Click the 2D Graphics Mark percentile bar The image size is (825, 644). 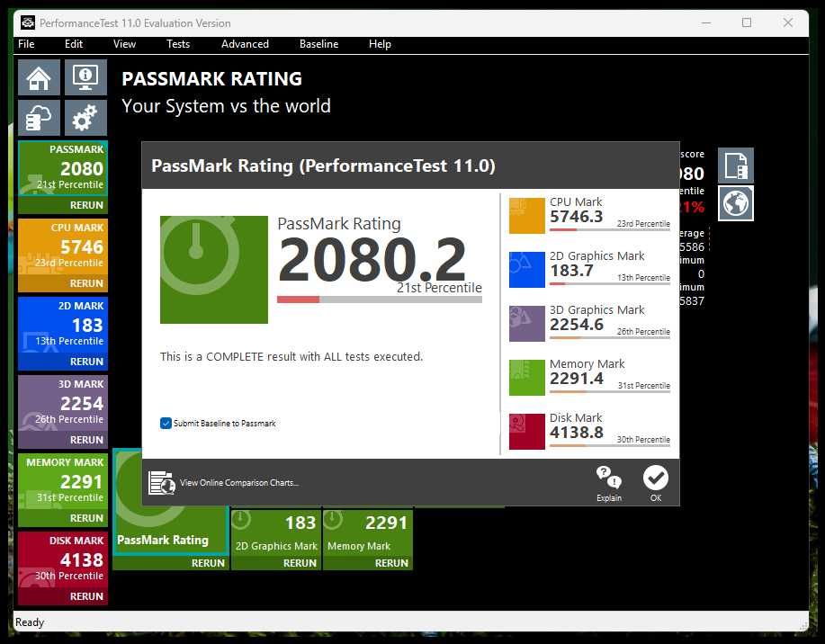610,284
